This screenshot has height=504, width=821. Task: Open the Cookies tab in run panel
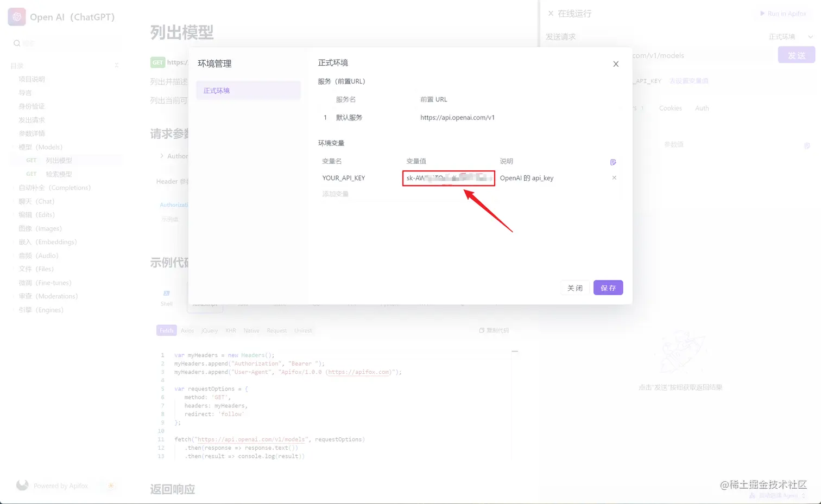pos(671,109)
